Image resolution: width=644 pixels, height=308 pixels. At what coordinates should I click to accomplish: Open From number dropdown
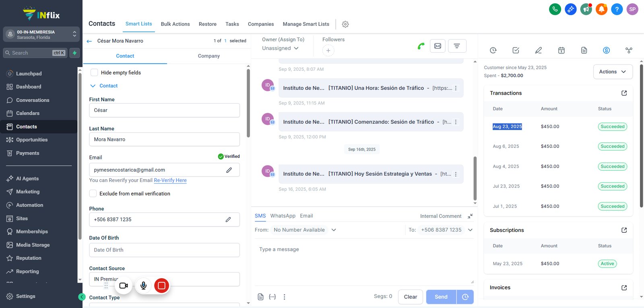pyautogui.click(x=305, y=230)
